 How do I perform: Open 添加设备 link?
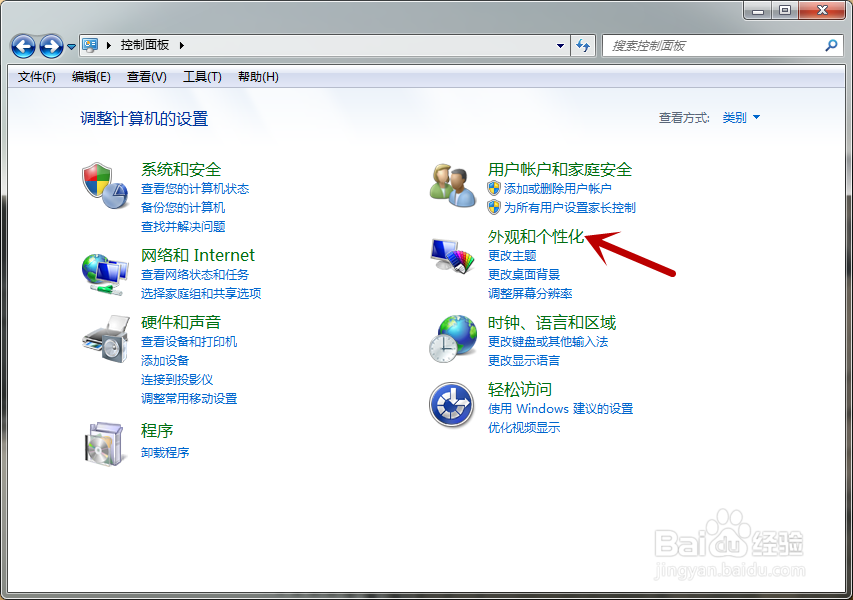point(165,361)
